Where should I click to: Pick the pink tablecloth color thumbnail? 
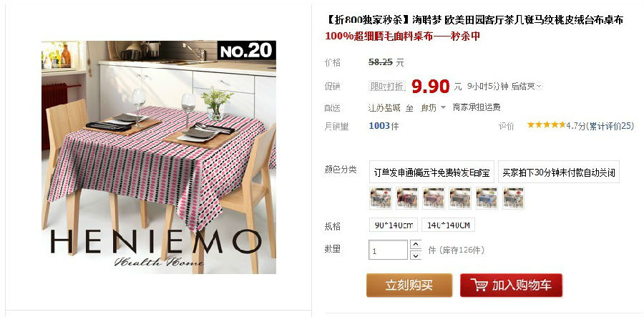pyautogui.click(x=434, y=198)
